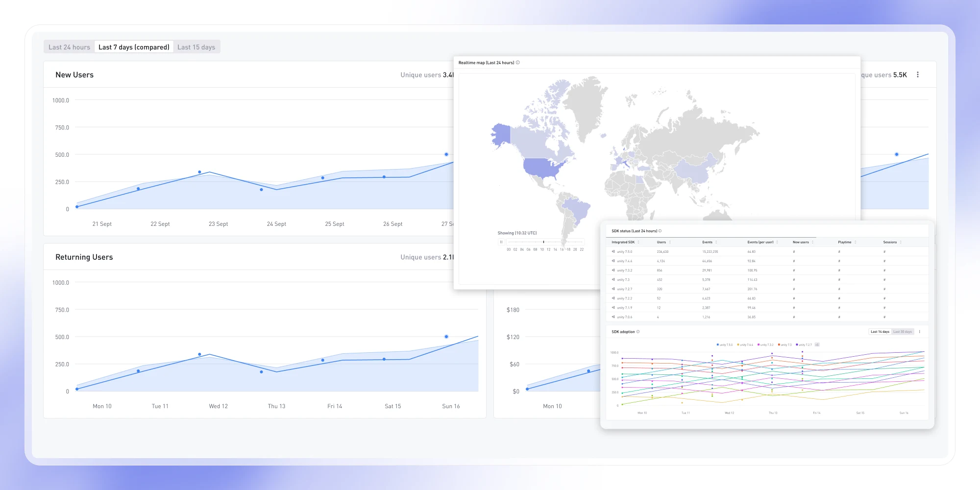Open the three-dot menu beside Unique users 5.5K

[x=918, y=75]
